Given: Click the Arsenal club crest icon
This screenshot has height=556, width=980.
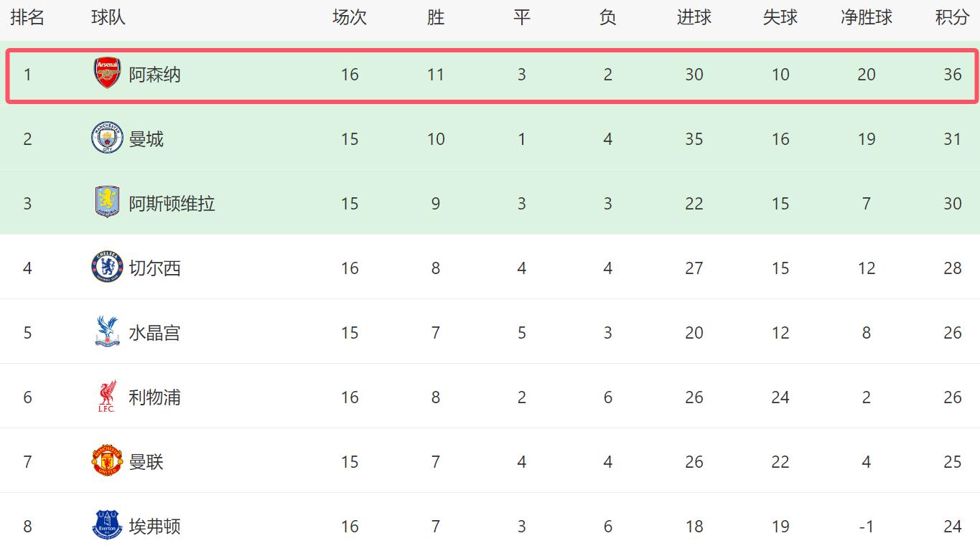Looking at the screenshot, I should coord(108,74).
